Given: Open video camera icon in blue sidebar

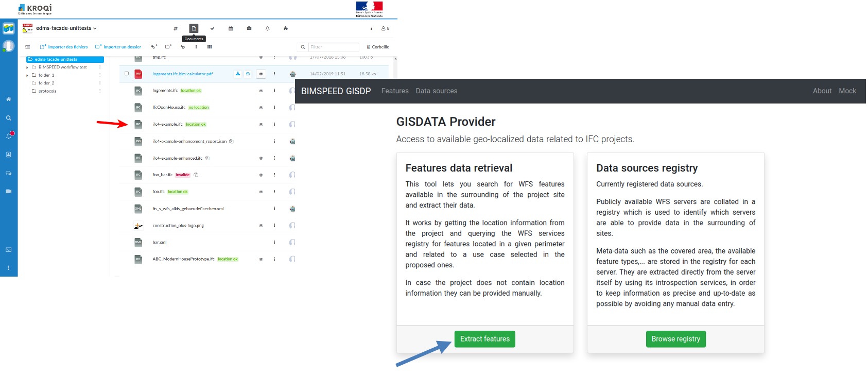Looking at the screenshot, I should click(9, 191).
